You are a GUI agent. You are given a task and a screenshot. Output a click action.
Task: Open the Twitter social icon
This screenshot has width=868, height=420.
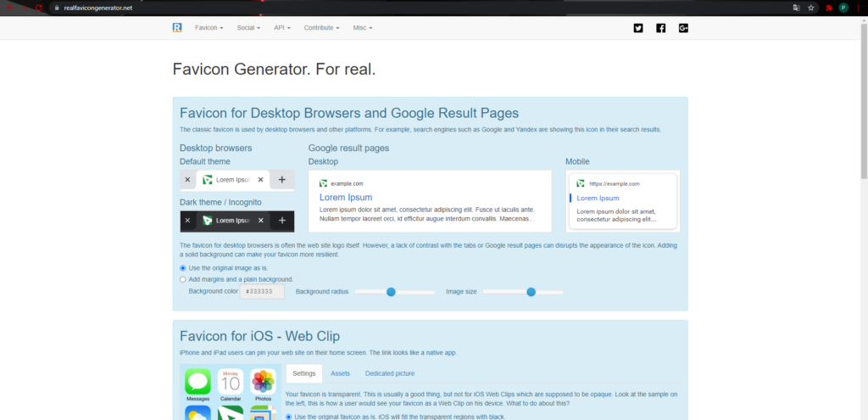(x=638, y=28)
